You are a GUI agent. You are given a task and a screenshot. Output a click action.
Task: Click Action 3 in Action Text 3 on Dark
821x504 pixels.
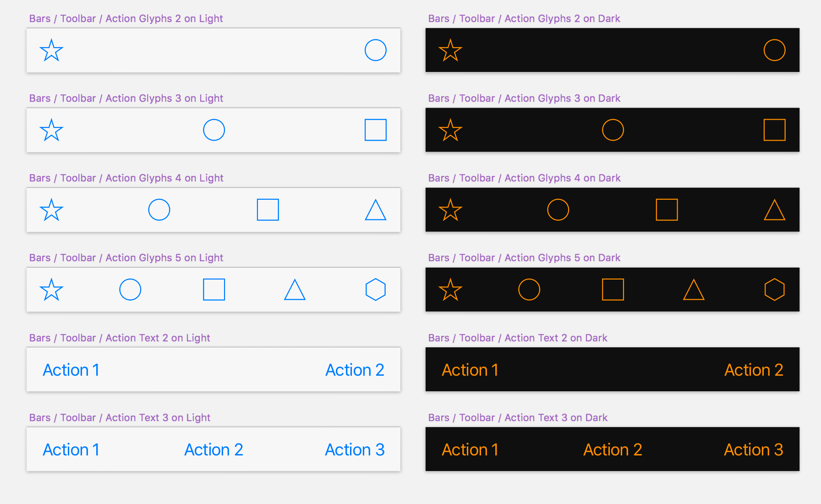[x=754, y=449]
